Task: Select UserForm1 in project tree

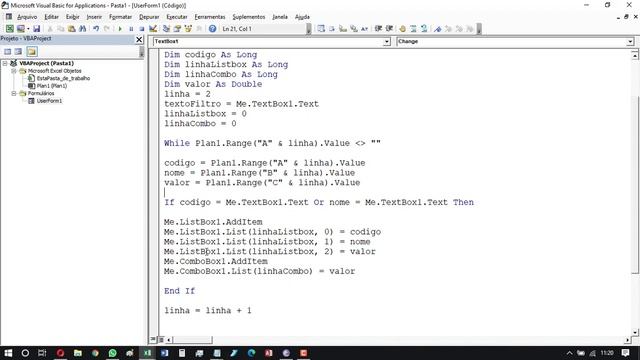Action: [49, 101]
